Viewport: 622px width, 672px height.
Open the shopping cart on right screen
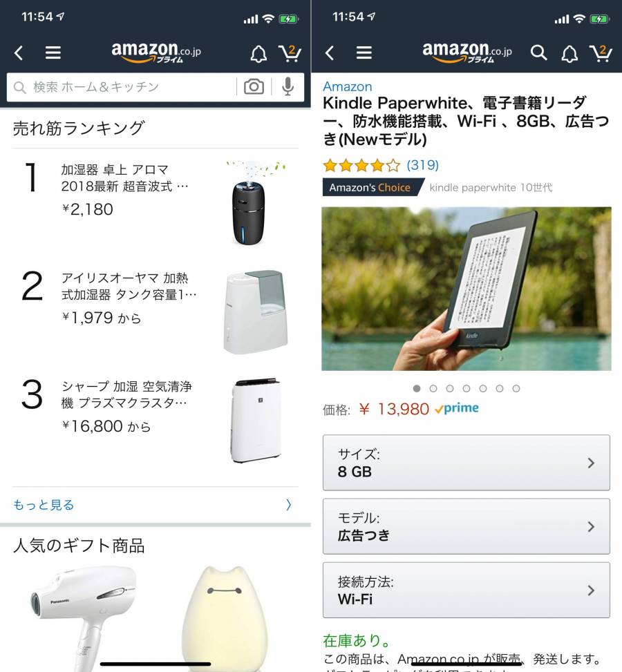tap(601, 53)
